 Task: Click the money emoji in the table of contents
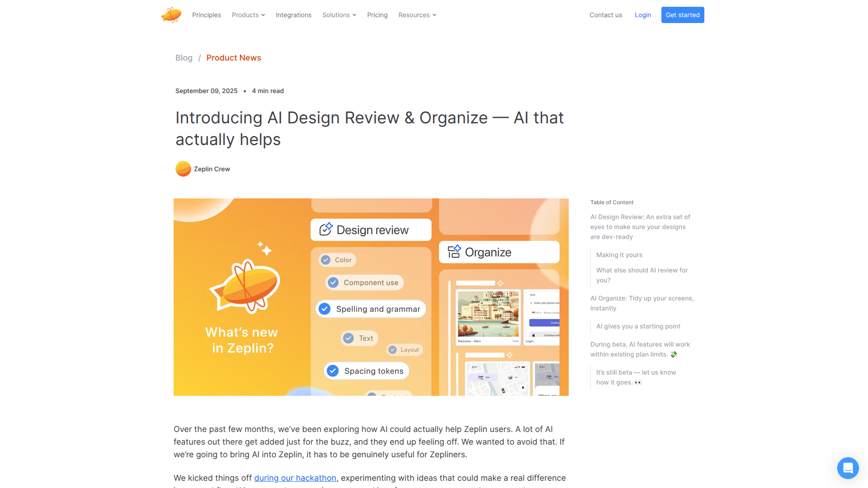(674, 354)
